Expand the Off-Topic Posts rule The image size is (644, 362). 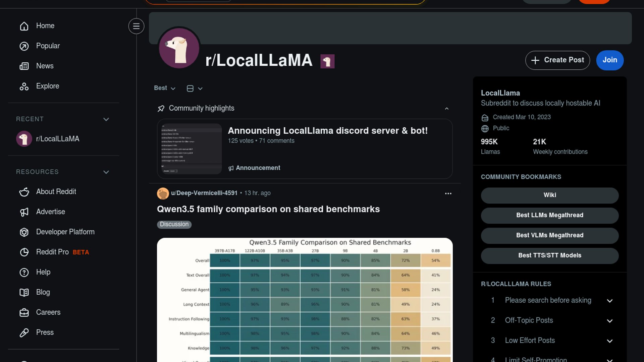pyautogui.click(x=609, y=321)
